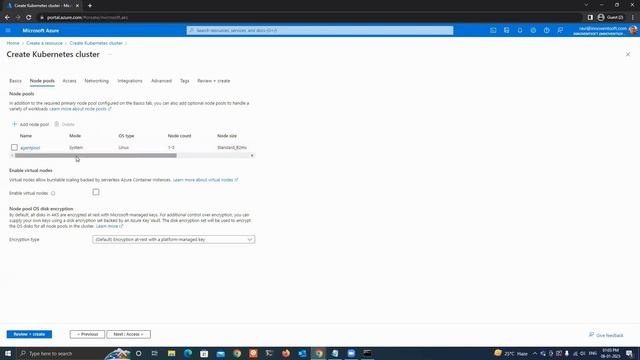Open the account avatar menu
Image resolution: width=640 pixels, height=360 pixels.
click(633, 30)
